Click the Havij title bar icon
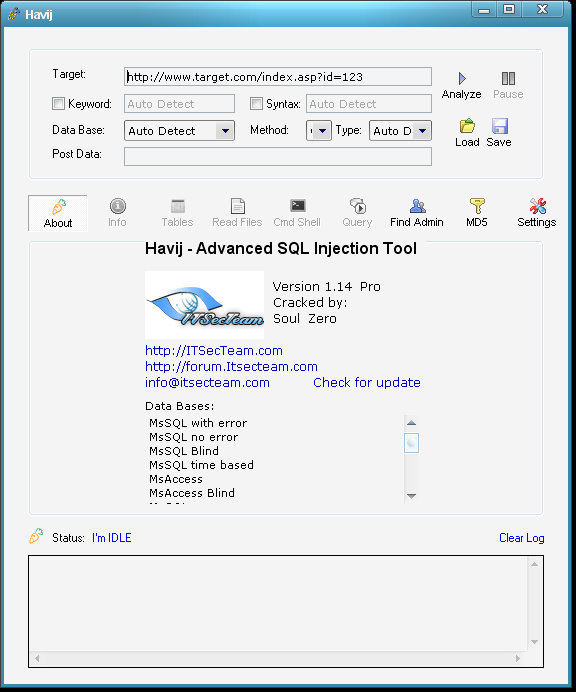This screenshot has height=692, width=576. pos(14,14)
